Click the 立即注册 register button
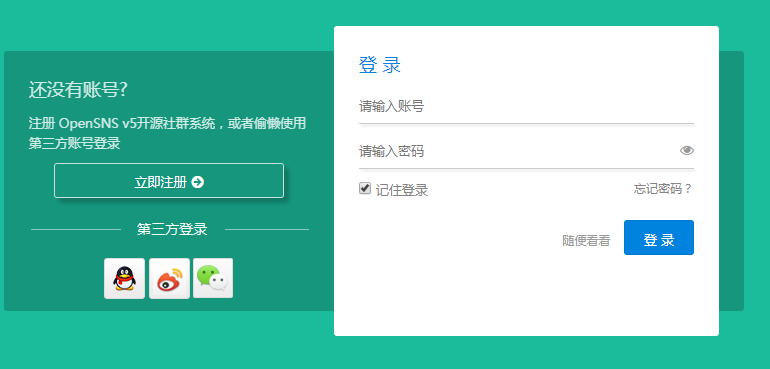The image size is (770, 369). click(x=169, y=181)
